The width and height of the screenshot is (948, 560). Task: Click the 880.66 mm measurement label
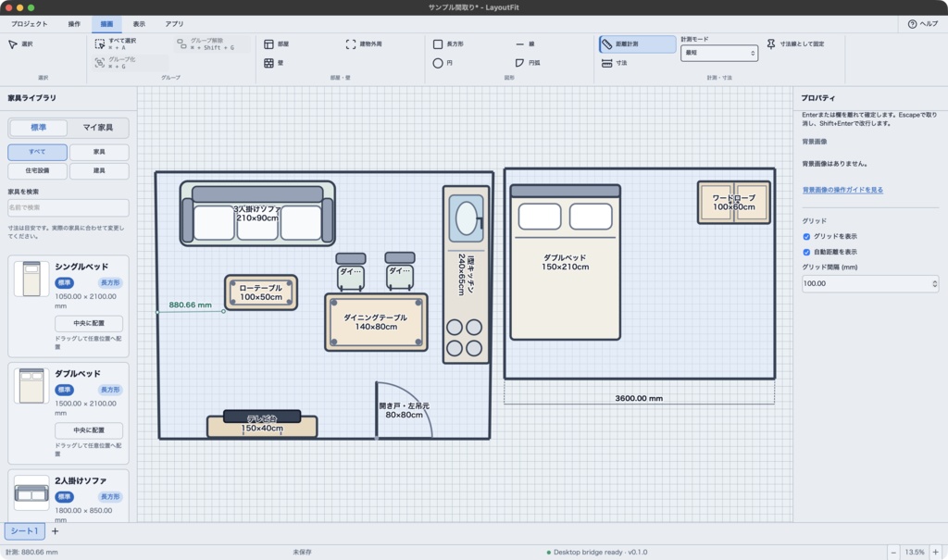pyautogui.click(x=191, y=305)
